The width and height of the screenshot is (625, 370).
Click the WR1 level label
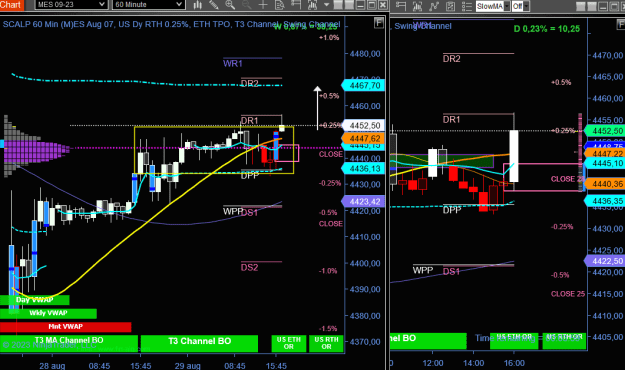233,63
